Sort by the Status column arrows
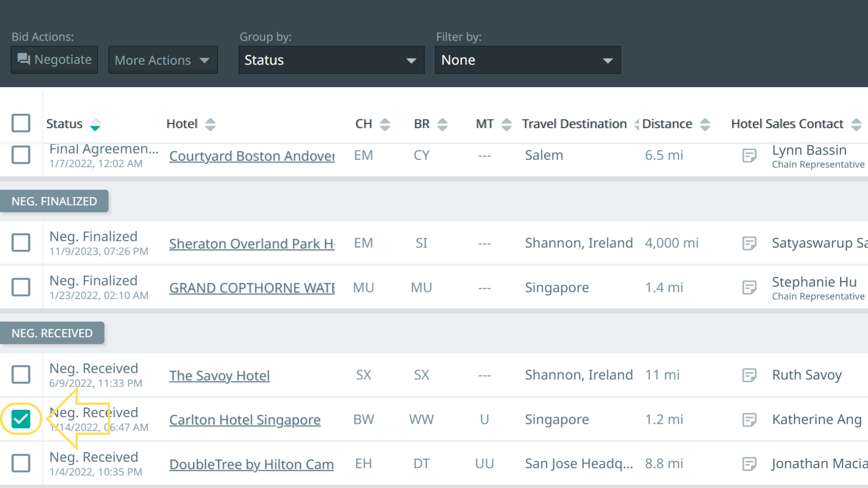Viewport: 868px width, 488px height. click(95, 124)
